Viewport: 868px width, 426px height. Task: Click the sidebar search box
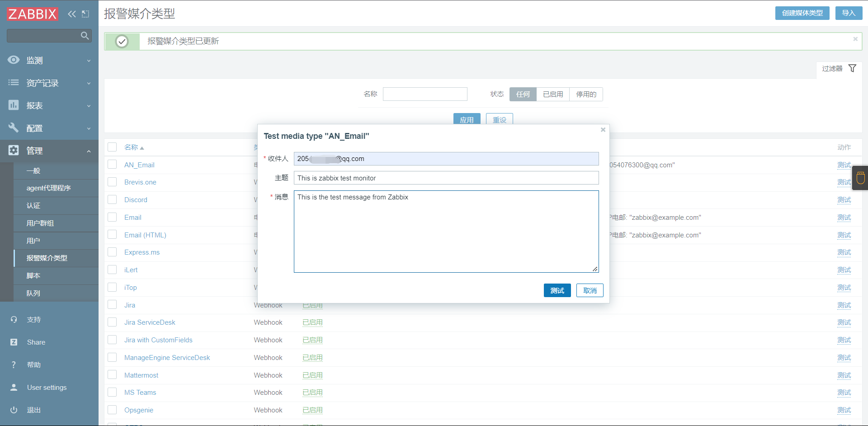click(x=49, y=36)
